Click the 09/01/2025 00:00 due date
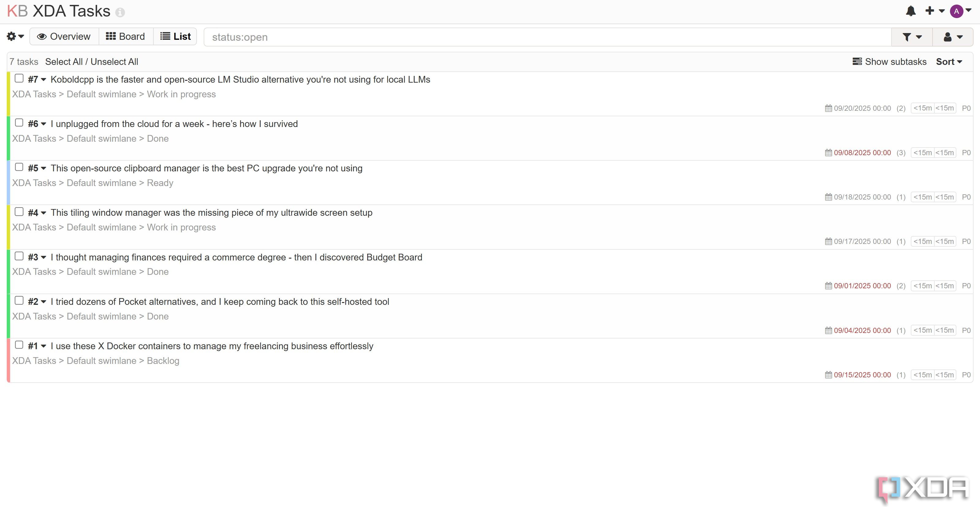This screenshot has height=516, width=980. [x=862, y=286]
